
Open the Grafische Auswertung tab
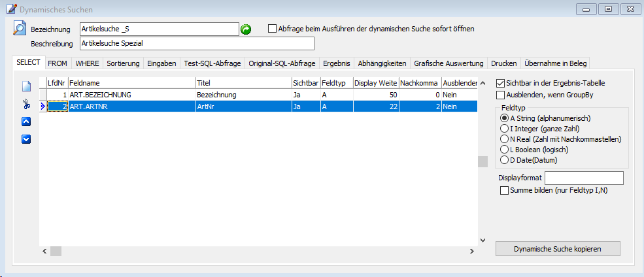tap(449, 63)
